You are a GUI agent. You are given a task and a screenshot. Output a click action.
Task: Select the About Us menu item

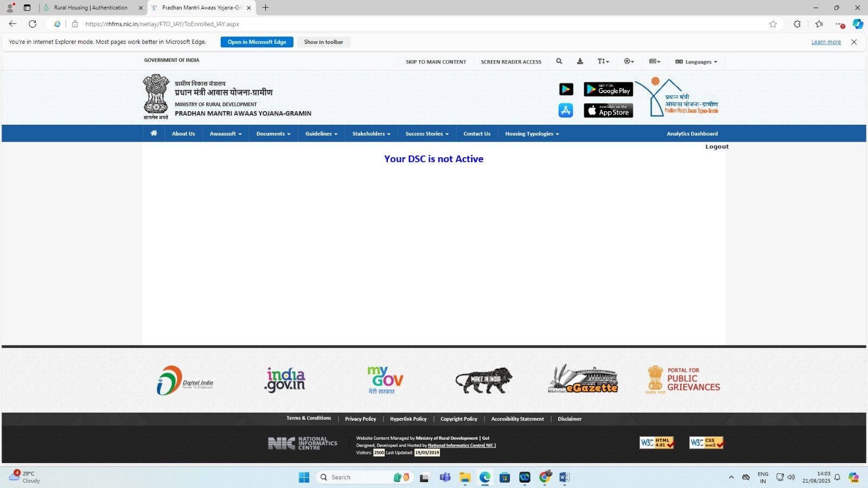183,134
